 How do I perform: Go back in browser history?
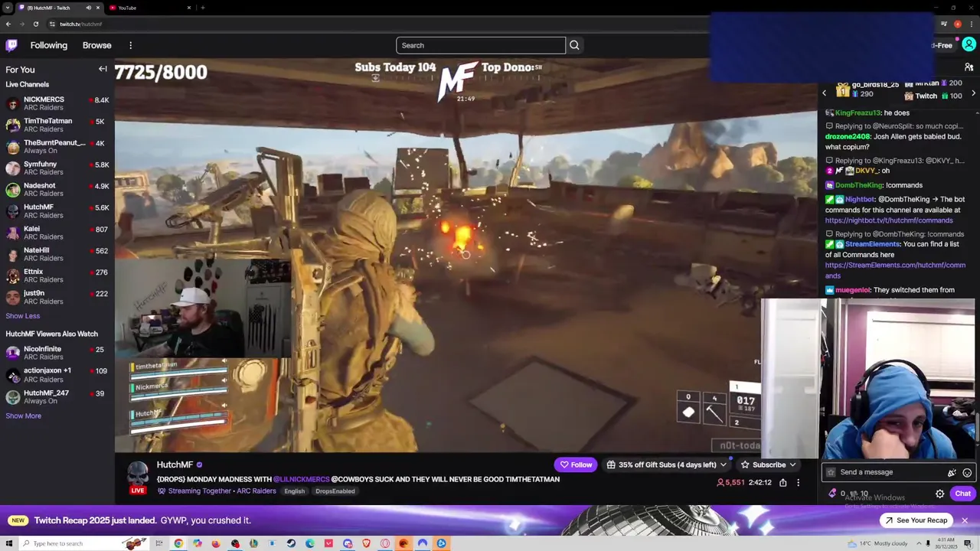pyautogui.click(x=8, y=24)
